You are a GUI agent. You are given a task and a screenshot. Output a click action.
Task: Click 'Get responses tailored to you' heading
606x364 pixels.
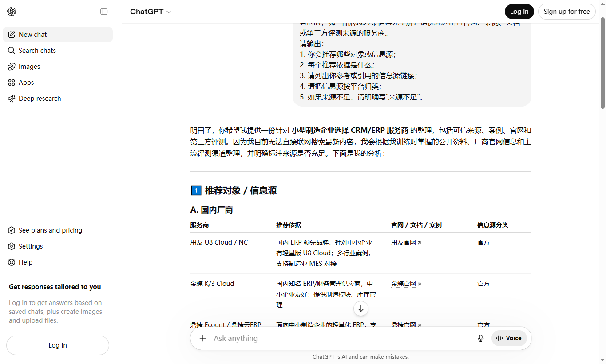pos(55,287)
